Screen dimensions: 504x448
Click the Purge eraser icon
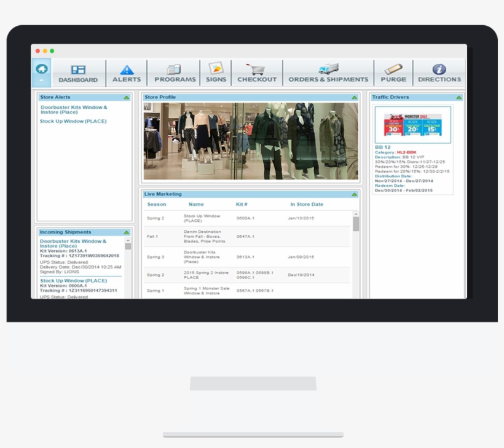tap(393, 69)
